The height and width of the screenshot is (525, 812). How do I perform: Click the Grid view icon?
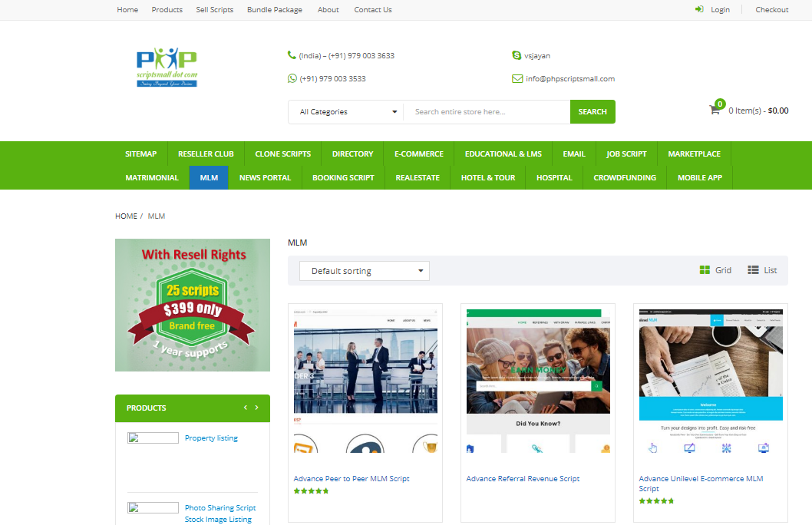pyautogui.click(x=705, y=269)
